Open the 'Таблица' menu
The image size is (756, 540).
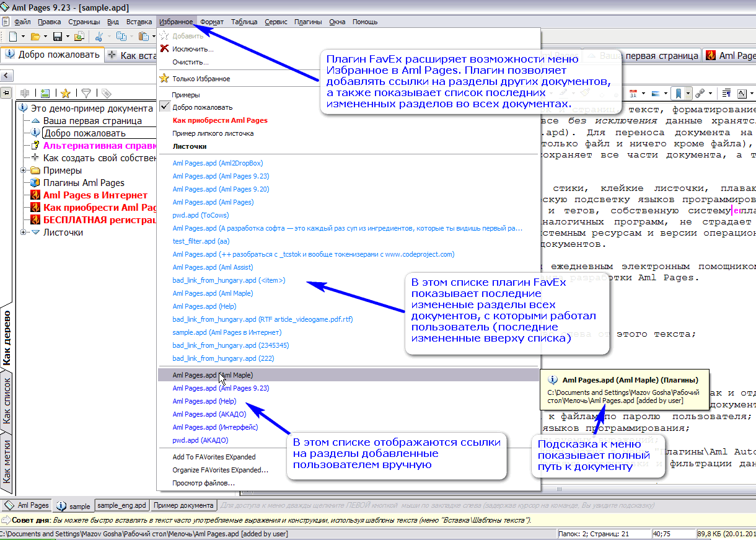click(x=244, y=22)
